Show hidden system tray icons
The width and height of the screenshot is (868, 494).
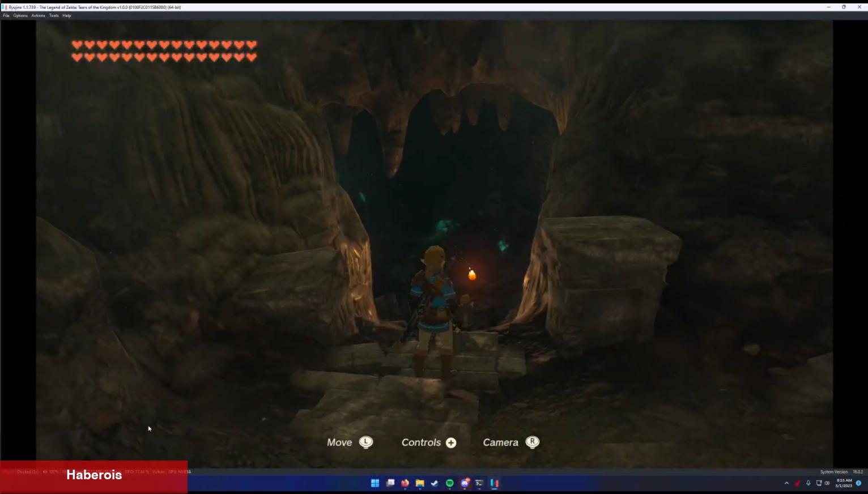786,483
